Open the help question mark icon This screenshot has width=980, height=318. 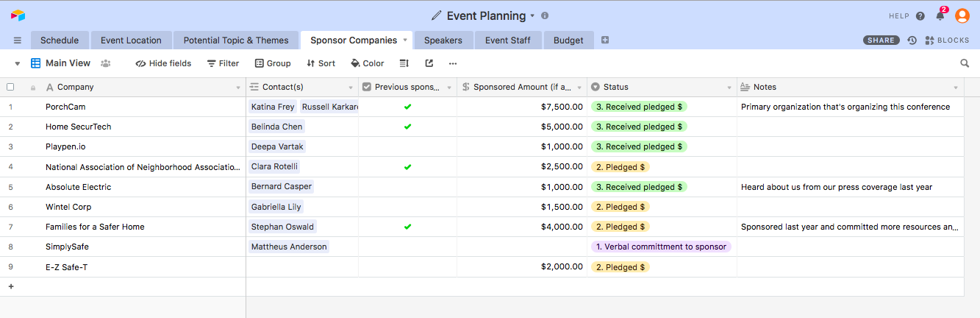pyautogui.click(x=920, y=15)
